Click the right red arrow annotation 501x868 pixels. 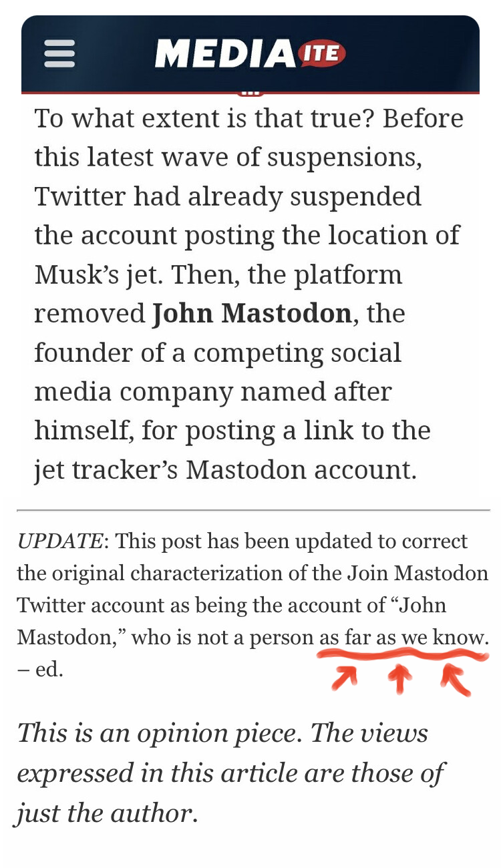[456, 681]
